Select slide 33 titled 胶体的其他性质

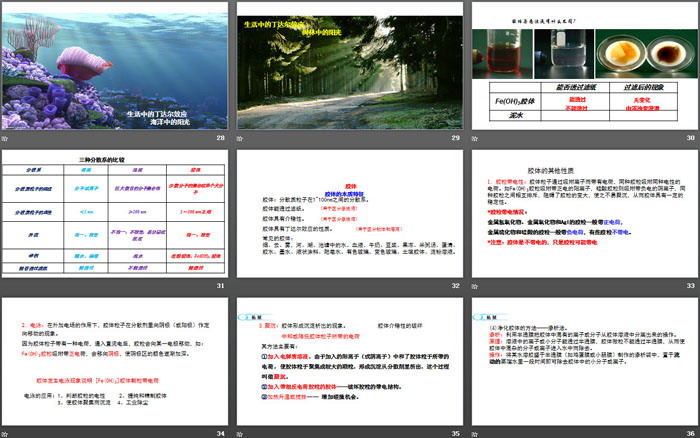coord(584,212)
